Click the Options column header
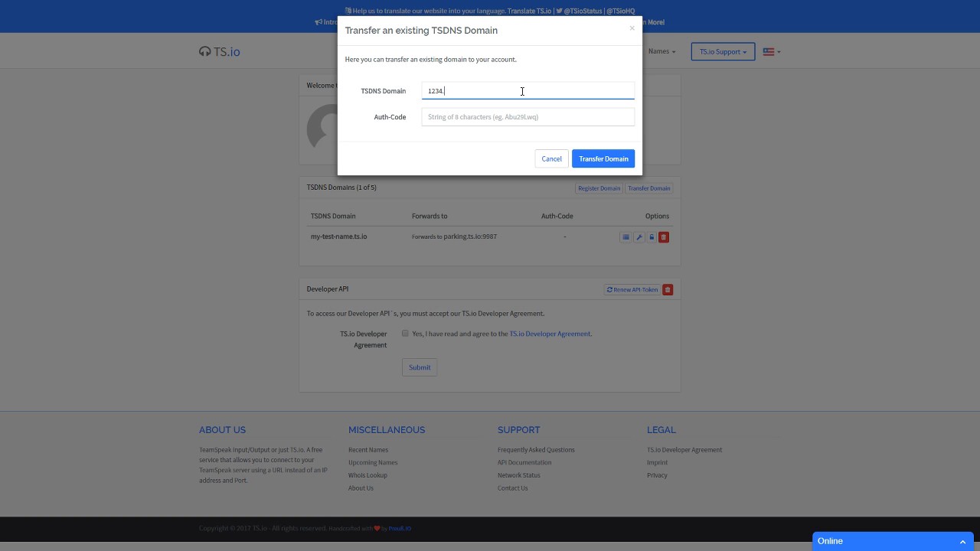The width and height of the screenshot is (980, 551). pos(657,216)
